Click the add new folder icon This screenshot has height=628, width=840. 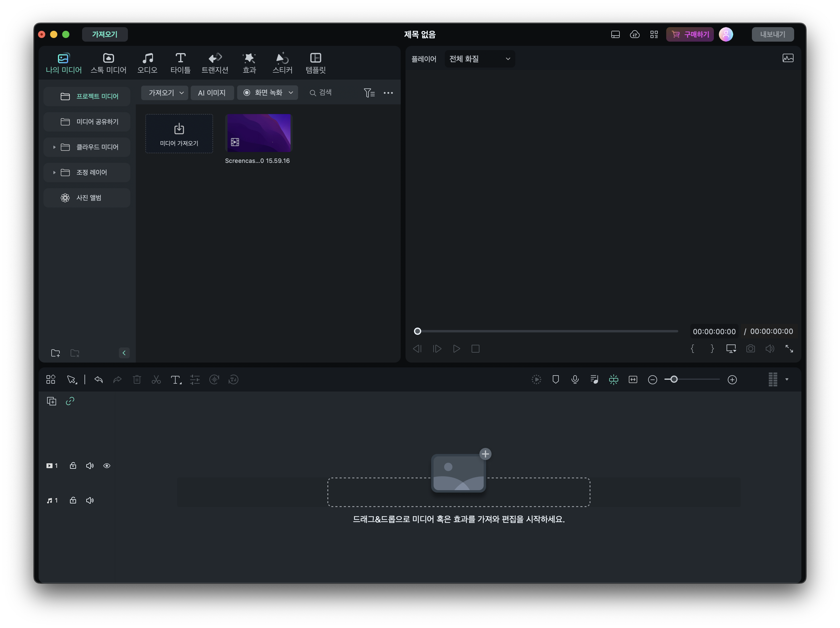pos(56,353)
